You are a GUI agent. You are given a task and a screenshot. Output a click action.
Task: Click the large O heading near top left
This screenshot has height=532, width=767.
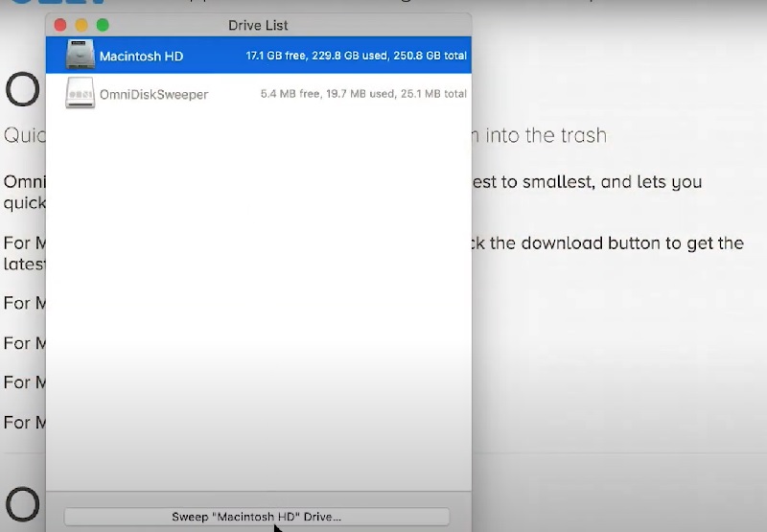pos(22,89)
